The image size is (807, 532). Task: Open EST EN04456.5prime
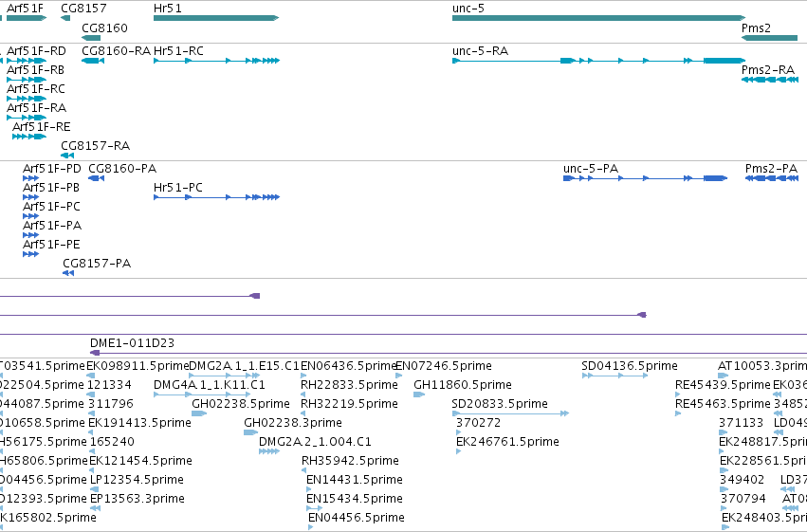tap(357, 518)
